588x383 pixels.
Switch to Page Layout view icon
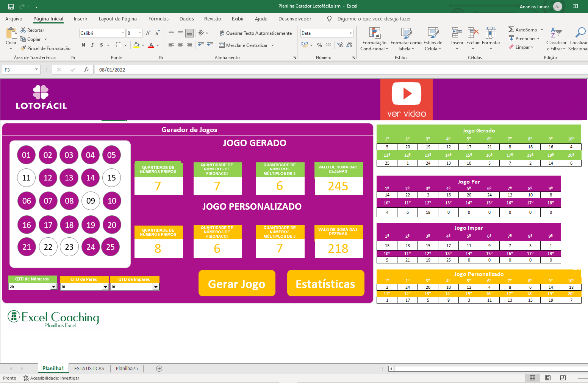pos(547,378)
